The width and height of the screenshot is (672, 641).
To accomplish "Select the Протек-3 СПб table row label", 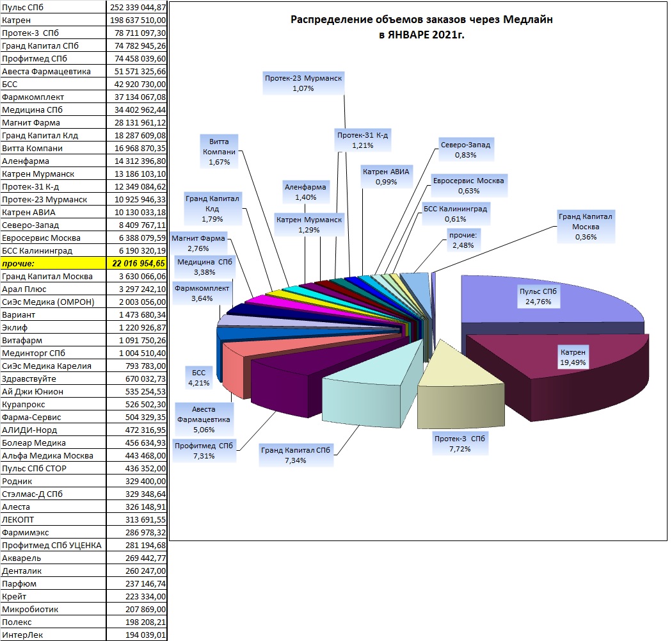I will pos(53,33).
